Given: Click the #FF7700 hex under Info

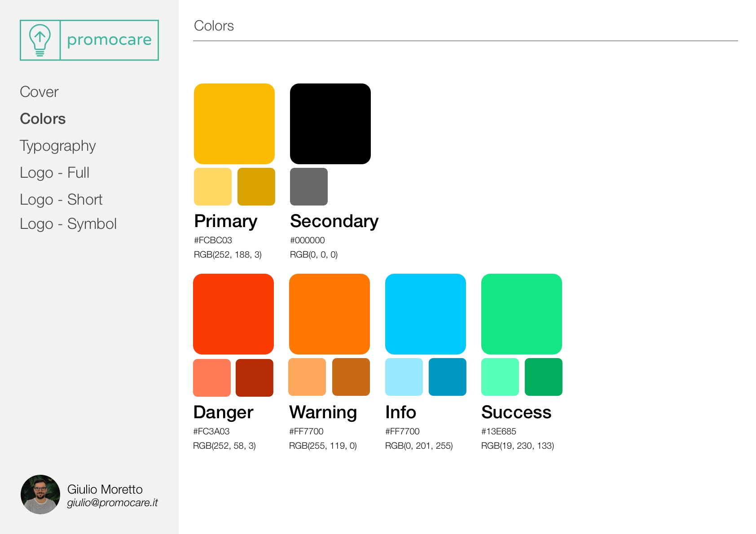Looking at the screenshot, I should tap(402, 431).
